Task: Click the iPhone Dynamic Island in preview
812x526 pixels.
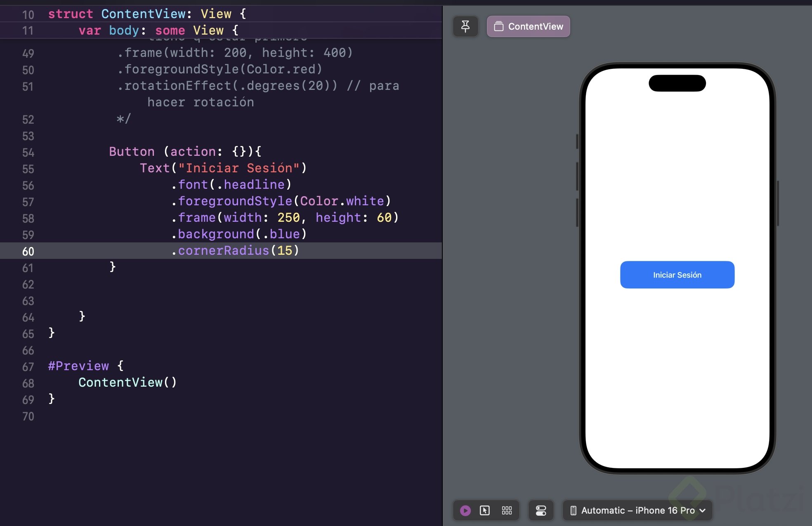Action: click(x=677, y=83)
